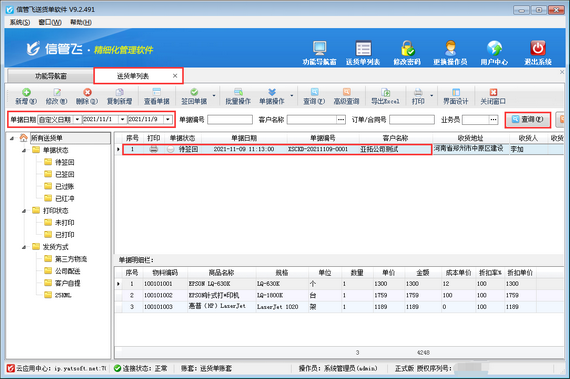Click the 更换操作员 person icon
This screenshot has height=379, width=570.
(x=450, y=48)
